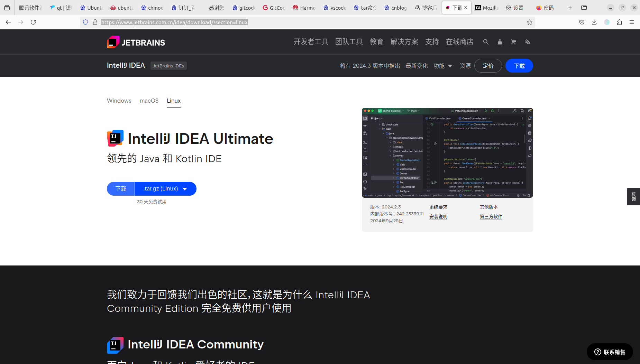Viewport: 640px width, 364px height.
Task: Switch to the chmod browser tab
Action: 152,8
